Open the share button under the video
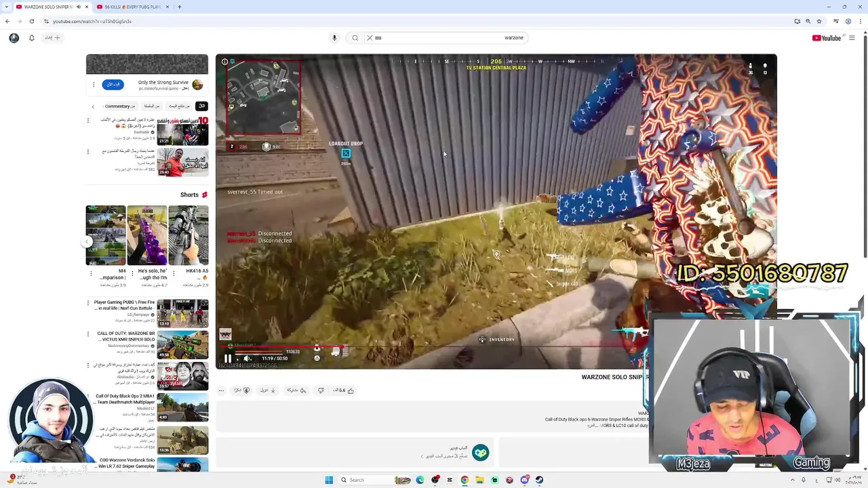The image size is (868, 488). [x=296, y=390]
